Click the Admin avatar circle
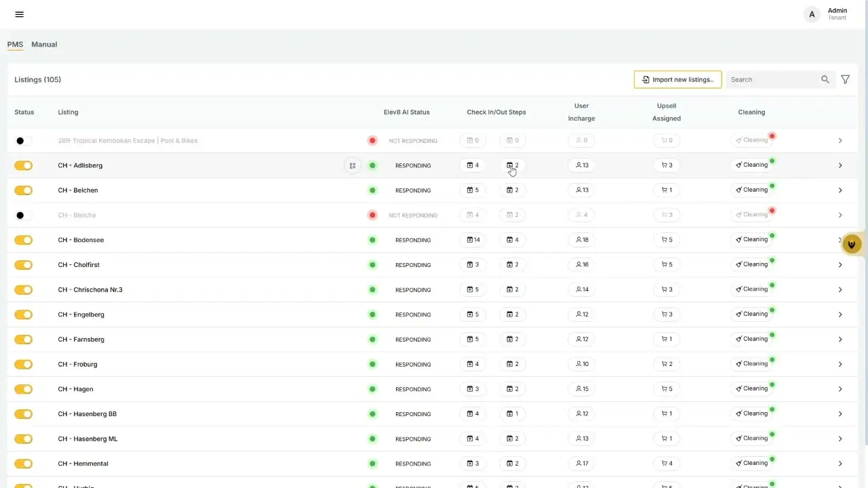The image size is (868, 488). [x=812, y=14]
